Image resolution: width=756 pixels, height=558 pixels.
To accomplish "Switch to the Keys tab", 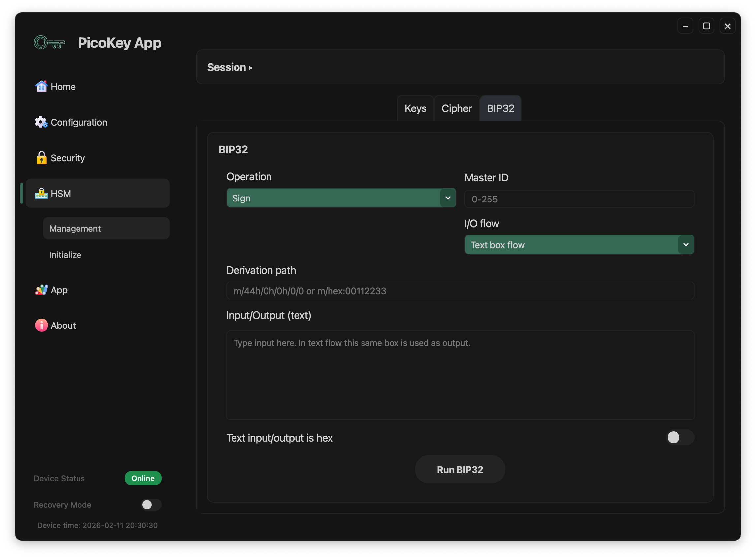I will tap(415, 108).
